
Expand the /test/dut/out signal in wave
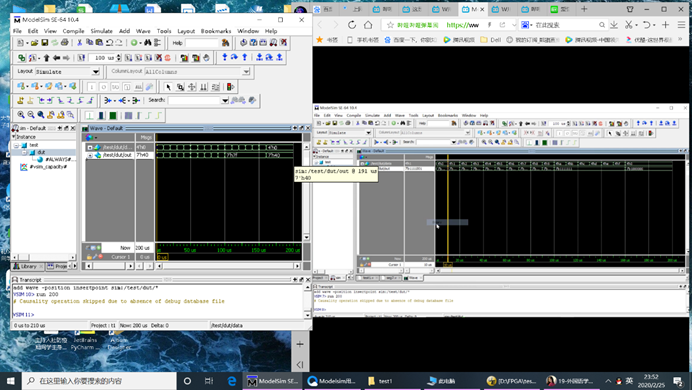90,155
